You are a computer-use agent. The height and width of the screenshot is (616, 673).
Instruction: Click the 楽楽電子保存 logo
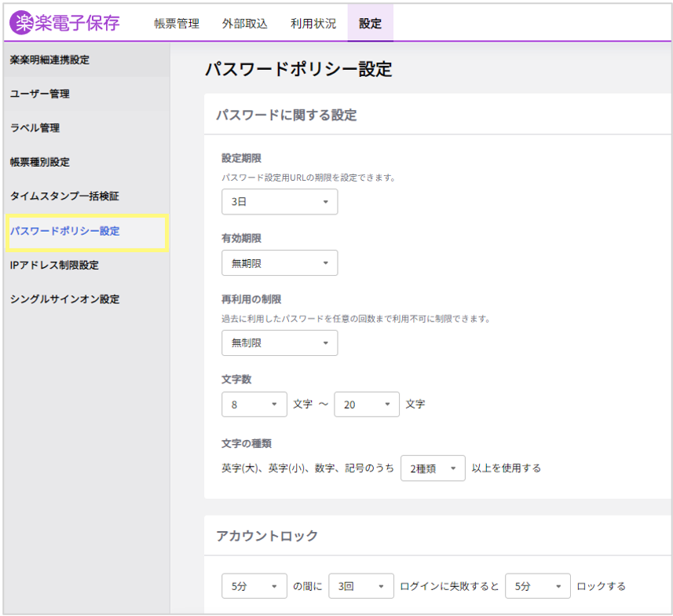65,23
